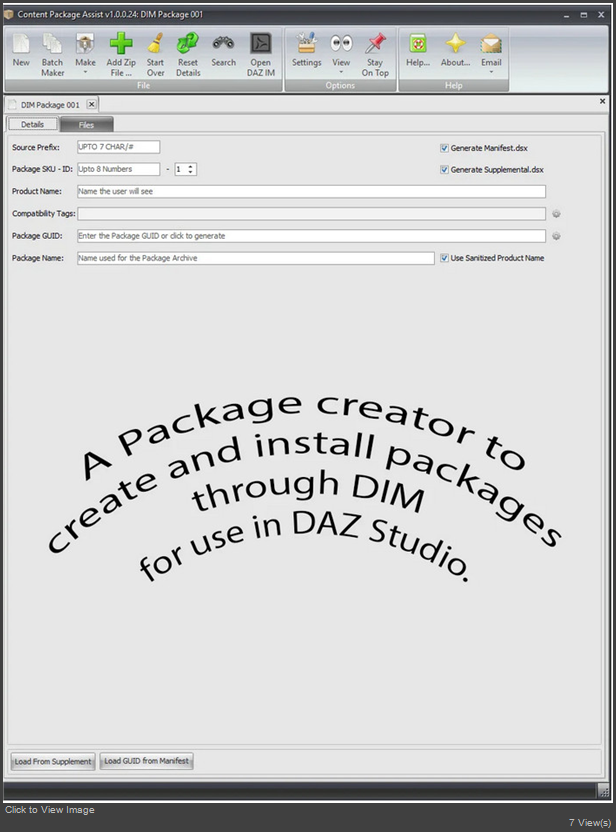Focus the Package SKU ID field
This screenshot has width=616, height=832.
click(118, 169)
